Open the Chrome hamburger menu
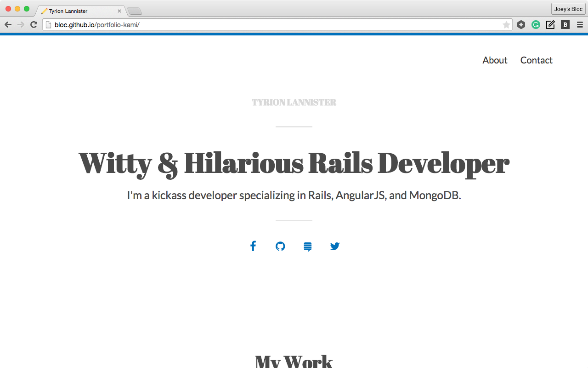 point(580,25)
